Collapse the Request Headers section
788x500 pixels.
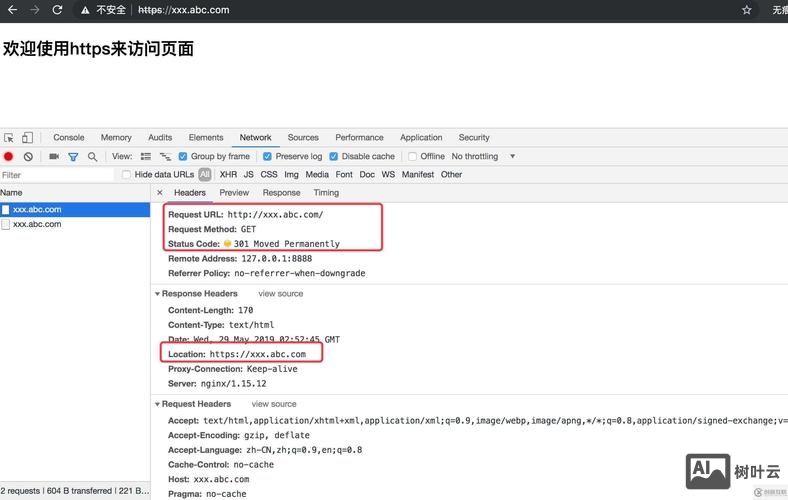(157, 404)
